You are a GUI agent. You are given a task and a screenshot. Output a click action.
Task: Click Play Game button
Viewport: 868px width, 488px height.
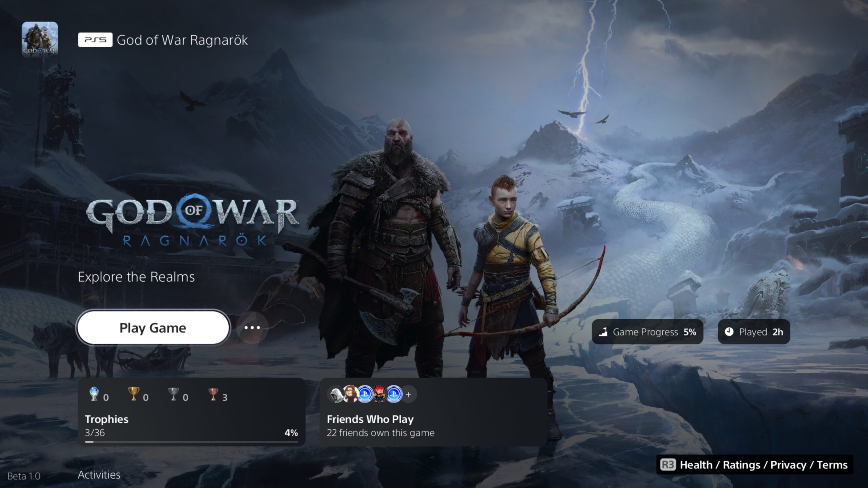point(153,327)
